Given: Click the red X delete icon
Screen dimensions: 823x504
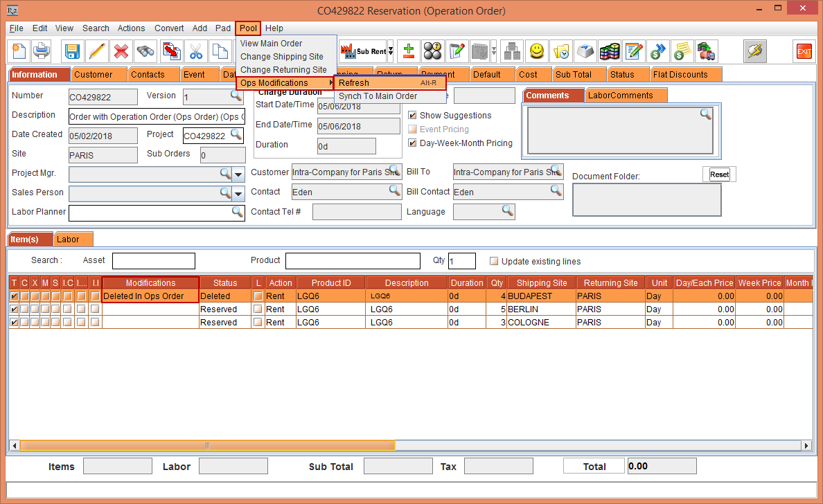Looking at the screenshot, I should (x=121, y=51).
